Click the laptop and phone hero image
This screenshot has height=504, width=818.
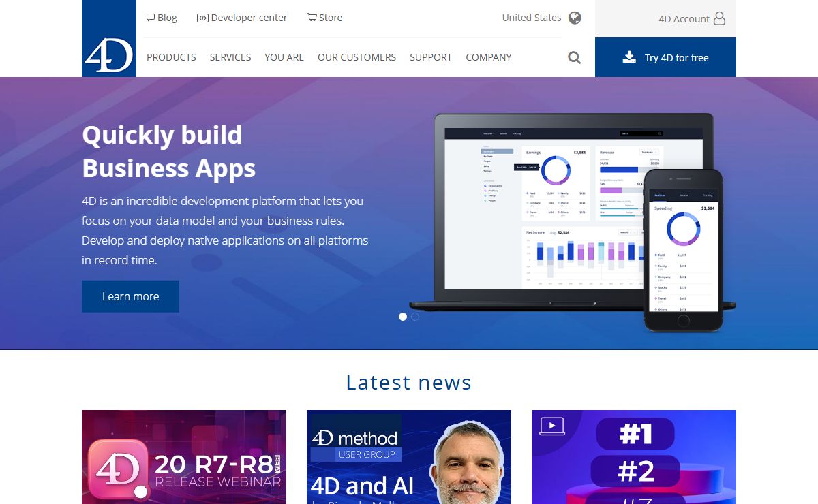pos(573,222)
